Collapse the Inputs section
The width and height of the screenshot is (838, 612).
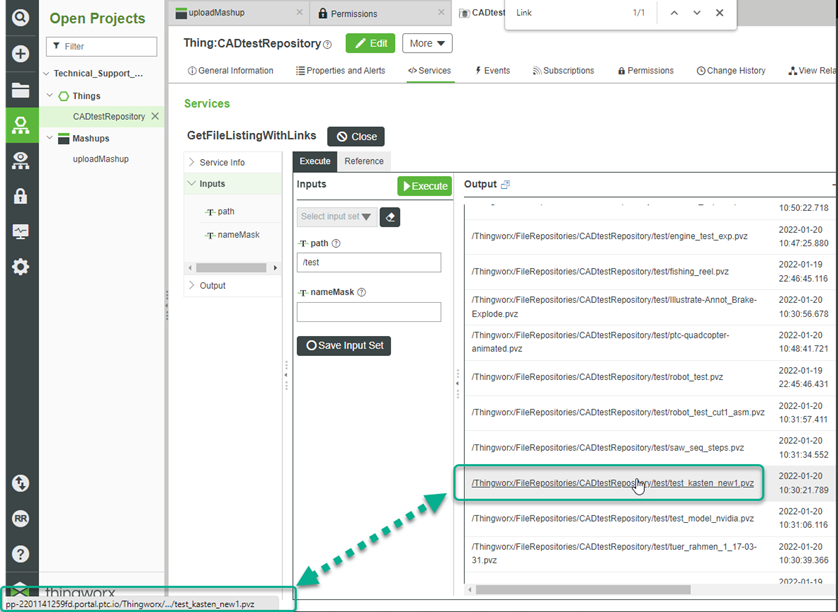pos(191,183)
